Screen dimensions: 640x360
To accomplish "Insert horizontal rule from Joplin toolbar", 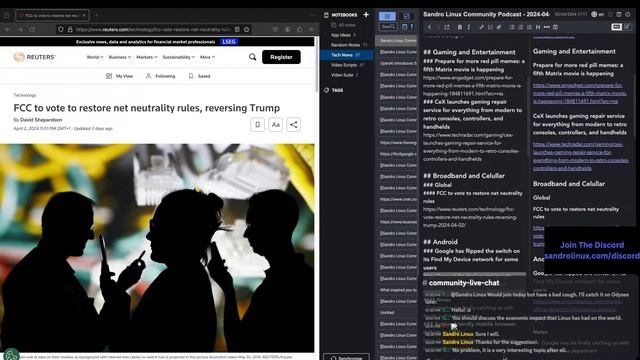I will coord(547,27).
